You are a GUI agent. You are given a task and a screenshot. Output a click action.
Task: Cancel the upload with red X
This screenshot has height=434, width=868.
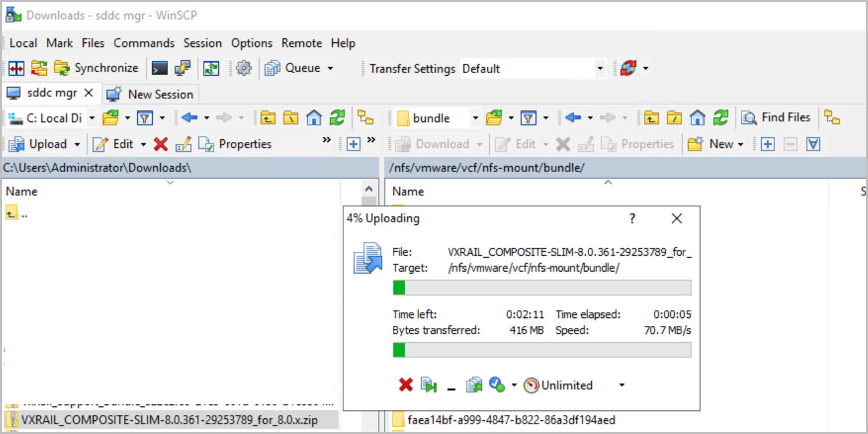pos(406,385)
